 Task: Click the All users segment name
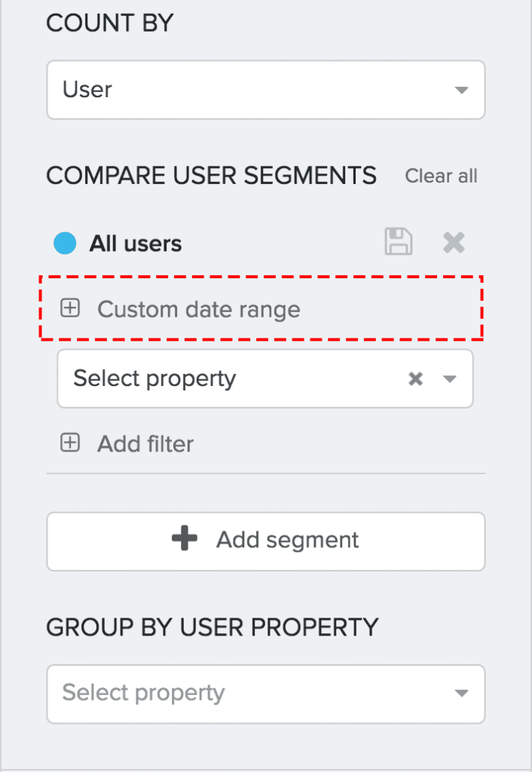pyautogui.click(x=136, y=244)
